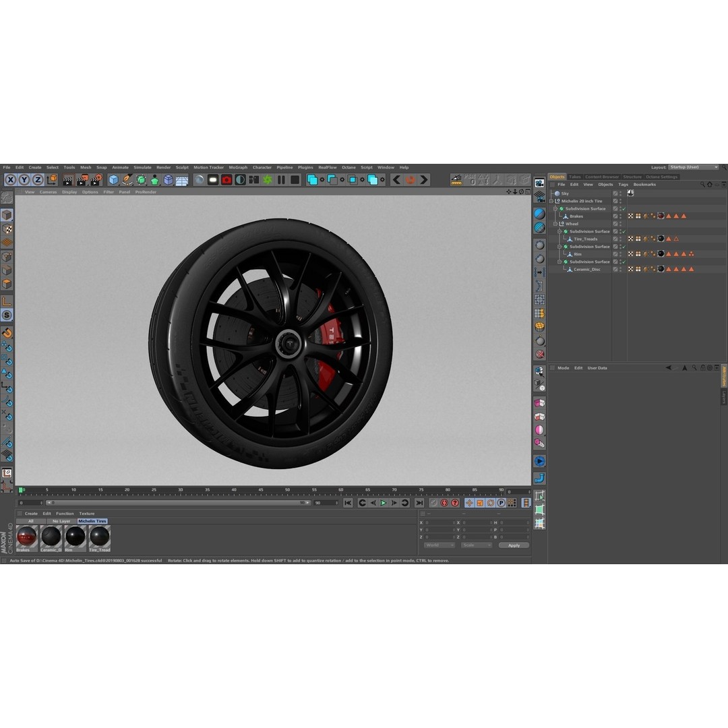728x728 pixels.
Task: Open the Simulate menu
Action: (x=142, y=168)
